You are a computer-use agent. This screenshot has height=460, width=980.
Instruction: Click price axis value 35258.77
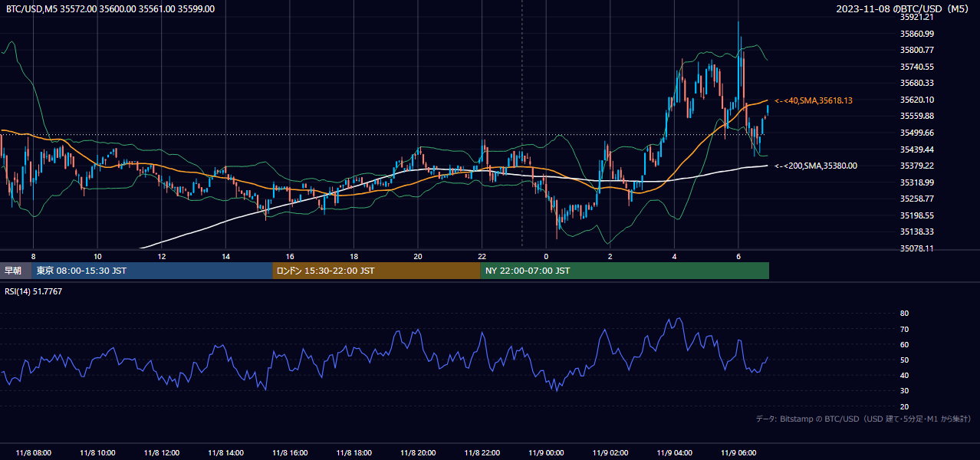[x=916, y=199]
